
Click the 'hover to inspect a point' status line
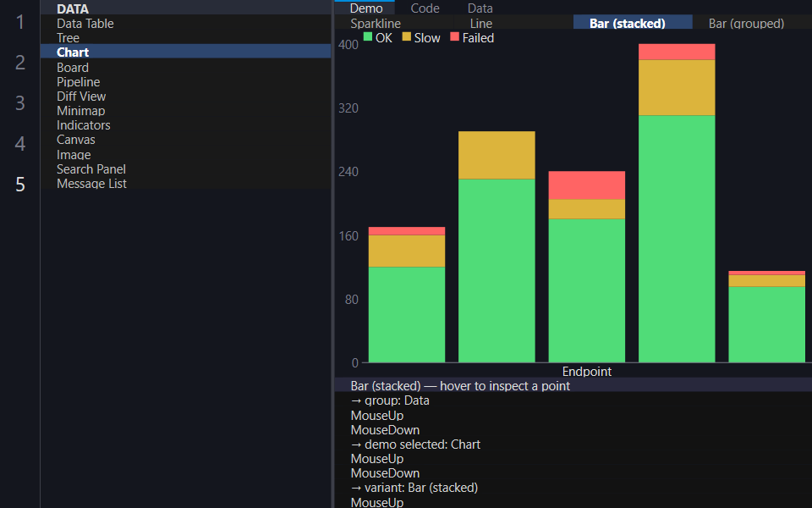pos(573,386)
